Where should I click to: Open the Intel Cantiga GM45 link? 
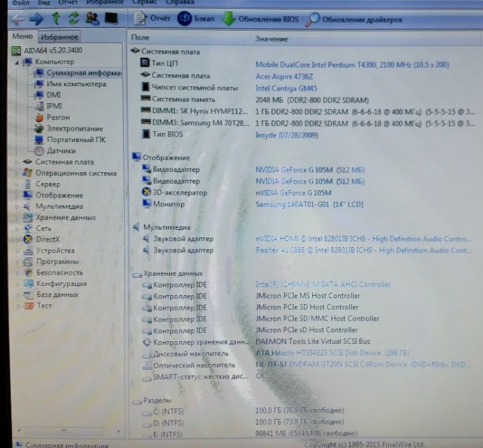(286, 88)
